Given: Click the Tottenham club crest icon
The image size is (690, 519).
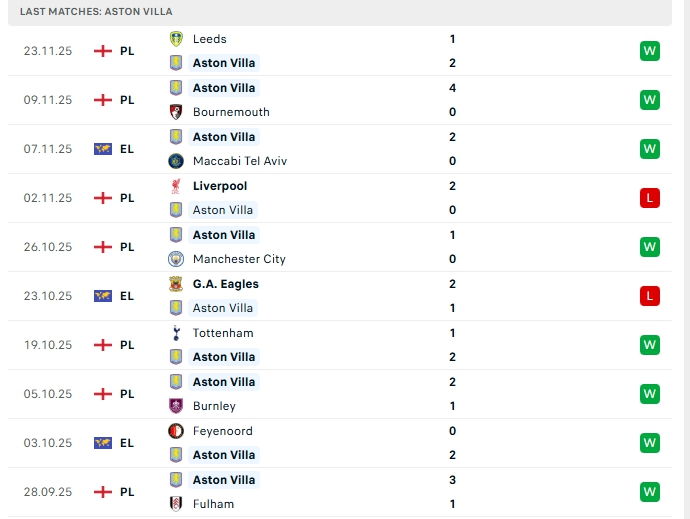Looking at the screenshot, I should 176,333.
